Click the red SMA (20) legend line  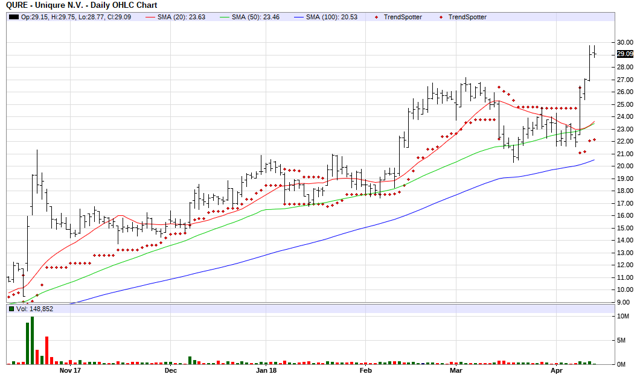[151, 17]
